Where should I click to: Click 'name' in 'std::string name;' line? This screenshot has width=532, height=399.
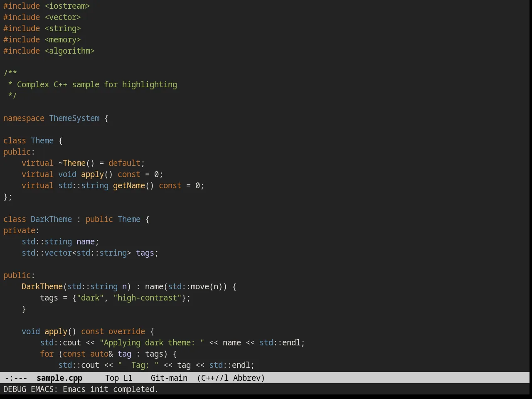coord(86,241)
